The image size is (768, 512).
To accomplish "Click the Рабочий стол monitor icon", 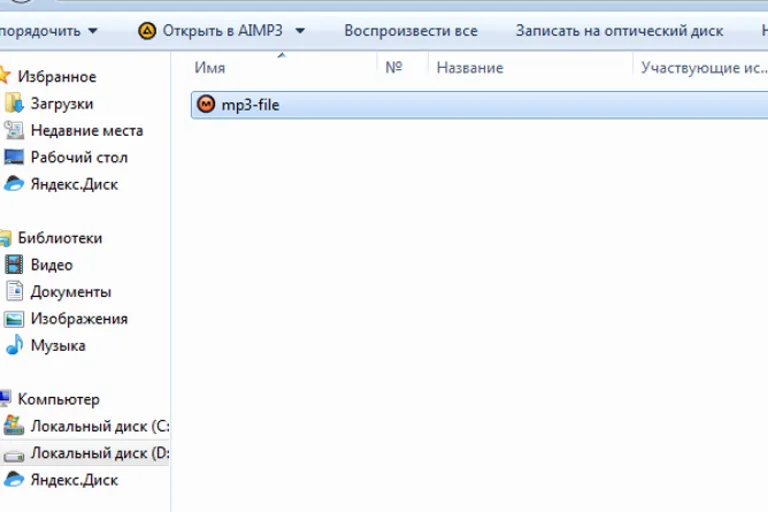I will pos(14,157).
